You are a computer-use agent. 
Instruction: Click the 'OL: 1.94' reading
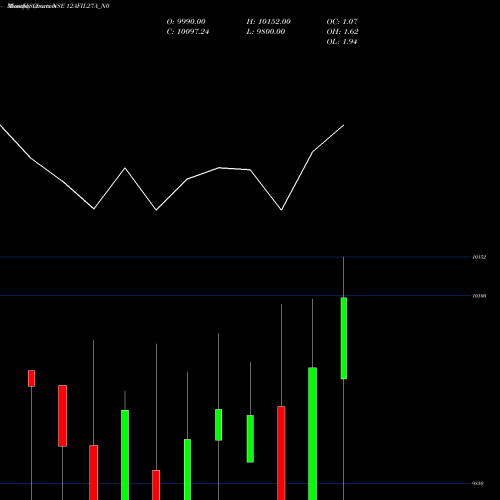click(x=342, y=42)
